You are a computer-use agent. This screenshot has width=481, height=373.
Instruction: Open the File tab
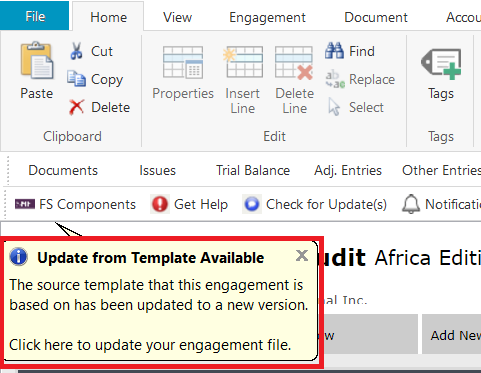[35, 16]
